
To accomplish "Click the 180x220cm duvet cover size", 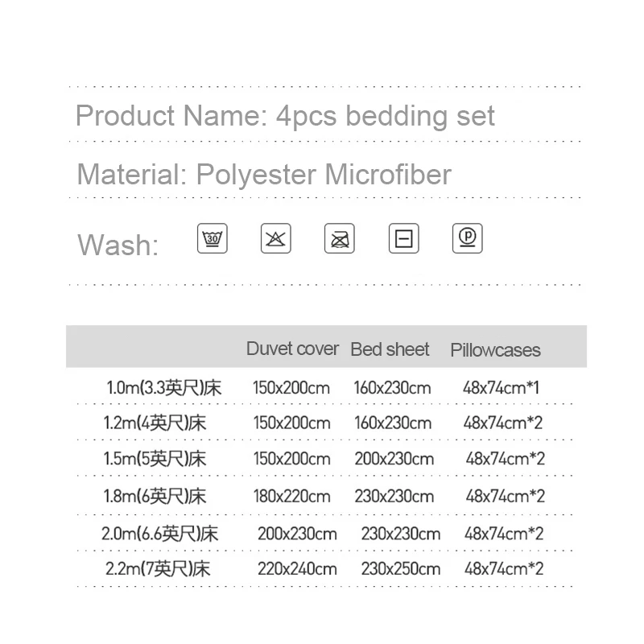I will 291,496.
